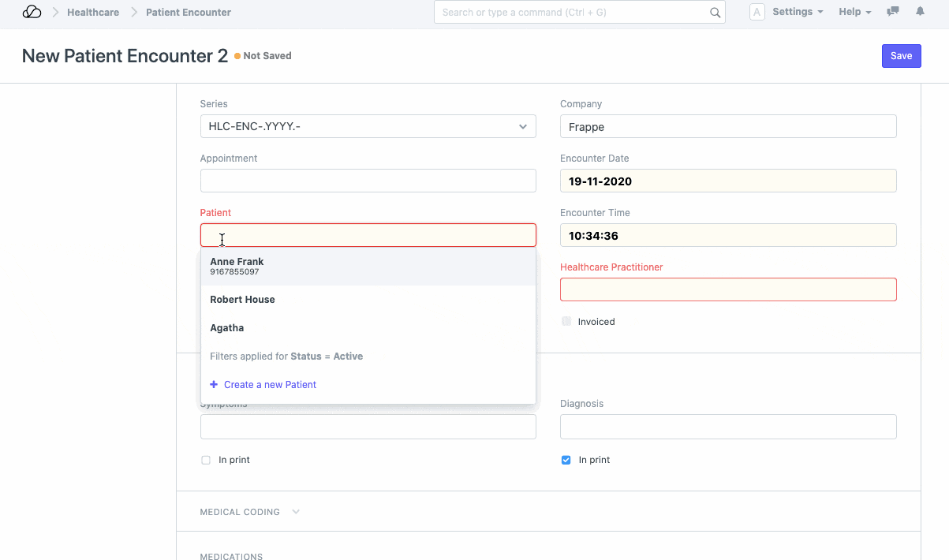Navigate to Patient Encounter breadcrumb
The height and width of the screenshot is (560, 949).
(x=189, y=13)
